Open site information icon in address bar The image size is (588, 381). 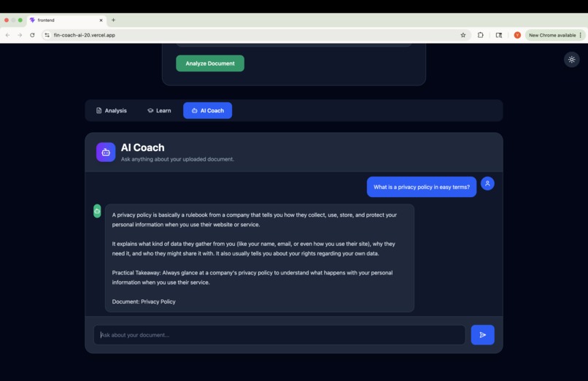(47, 35)
